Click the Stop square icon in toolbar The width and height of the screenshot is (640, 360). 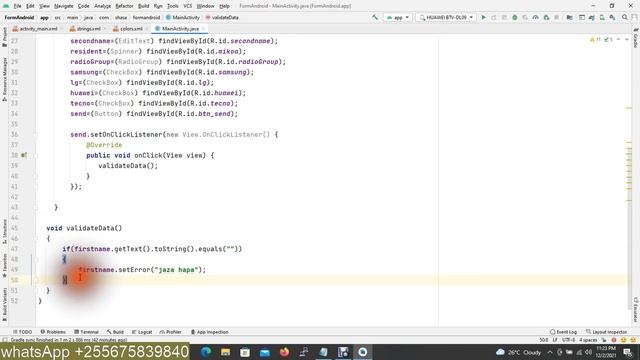tap(556, 18)
